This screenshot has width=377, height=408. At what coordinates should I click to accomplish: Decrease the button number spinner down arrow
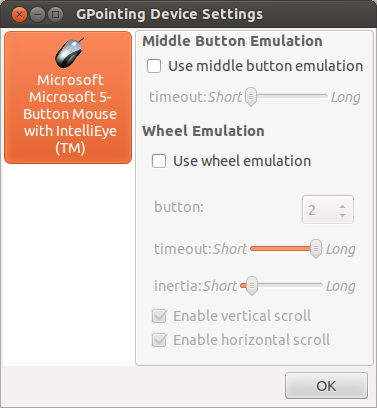[342, 215]
